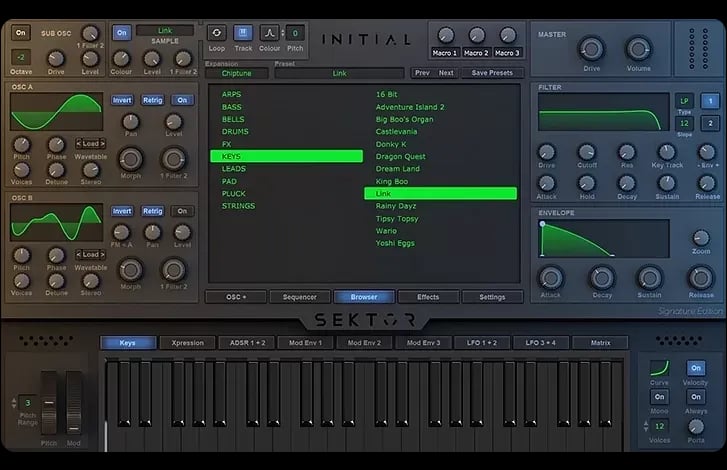
Task: Toggle the sample Track icon
Action: point(242,33)
